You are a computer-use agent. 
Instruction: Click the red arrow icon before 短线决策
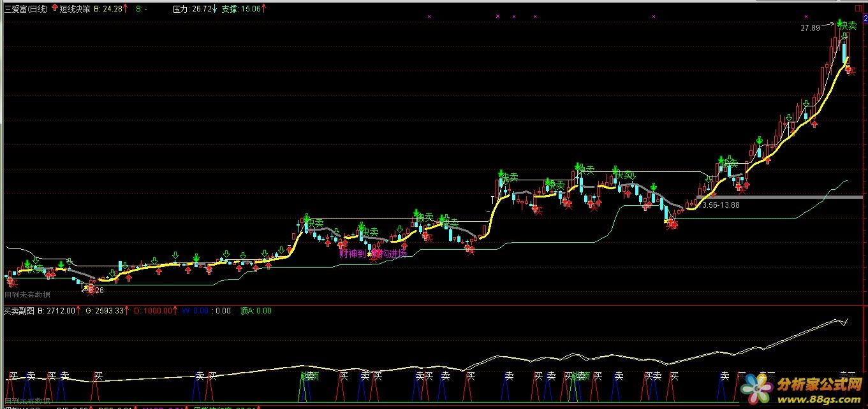pos(54,9)
